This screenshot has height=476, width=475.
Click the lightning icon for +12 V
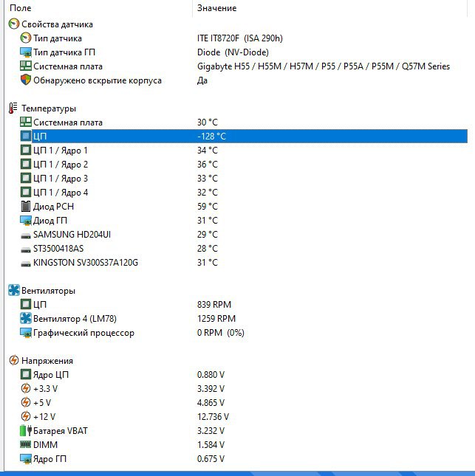26,416
